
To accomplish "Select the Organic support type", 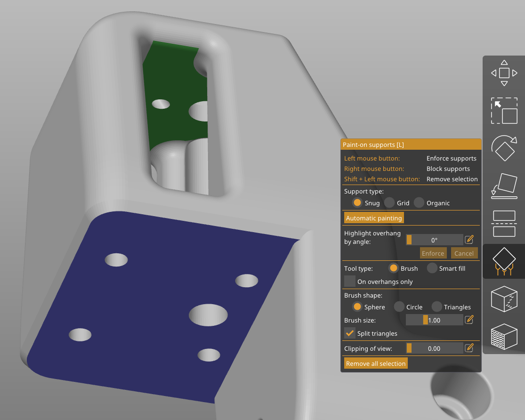I will coord(419,202).
